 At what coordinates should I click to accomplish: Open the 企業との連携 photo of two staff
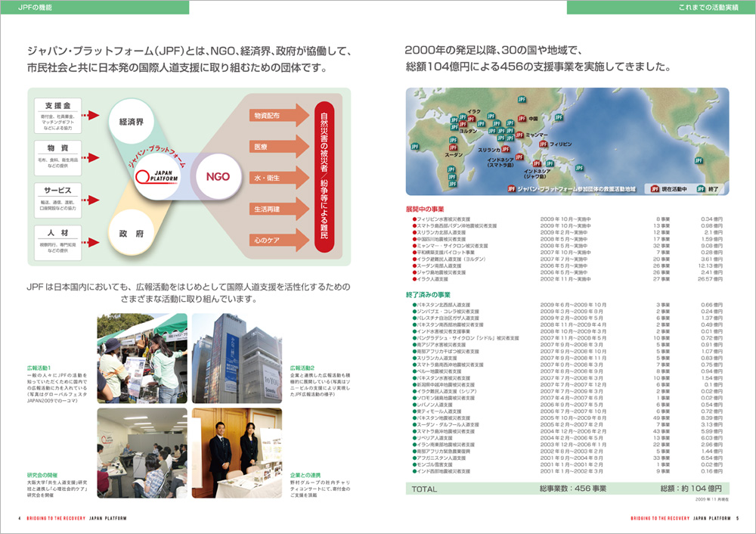click(x=237, y=453)
